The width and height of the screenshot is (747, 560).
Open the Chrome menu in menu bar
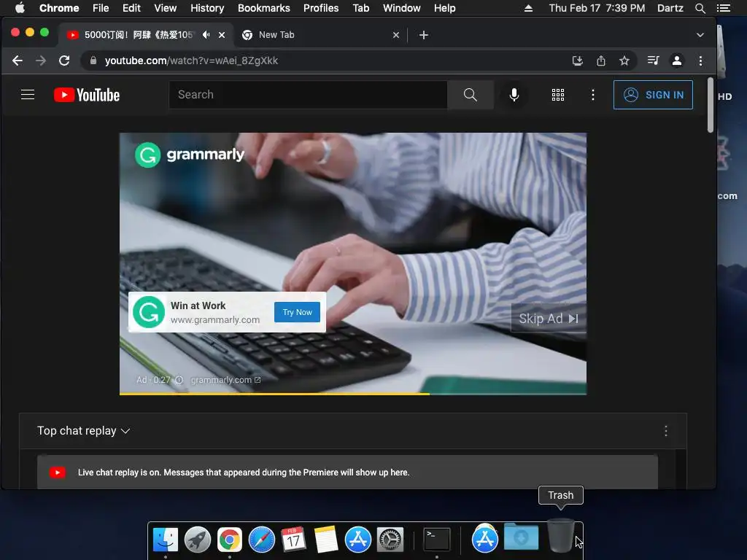tap(59, 8)
